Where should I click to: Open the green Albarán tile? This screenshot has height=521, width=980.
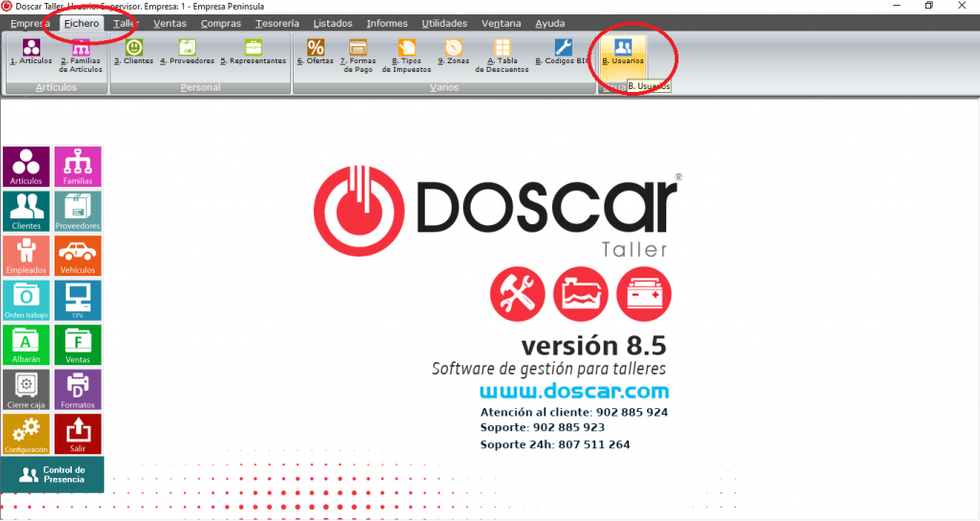pos(26,345)
